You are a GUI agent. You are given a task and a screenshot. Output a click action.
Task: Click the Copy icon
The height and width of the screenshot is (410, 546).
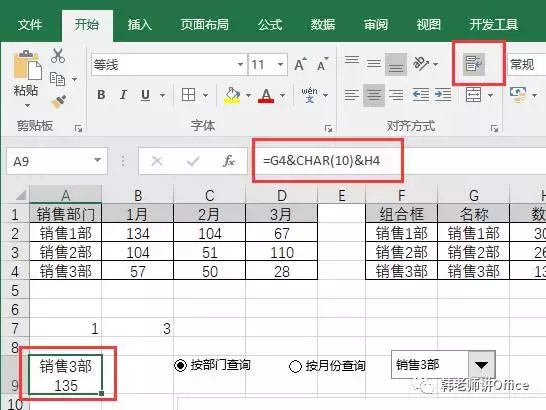[57, 79]
